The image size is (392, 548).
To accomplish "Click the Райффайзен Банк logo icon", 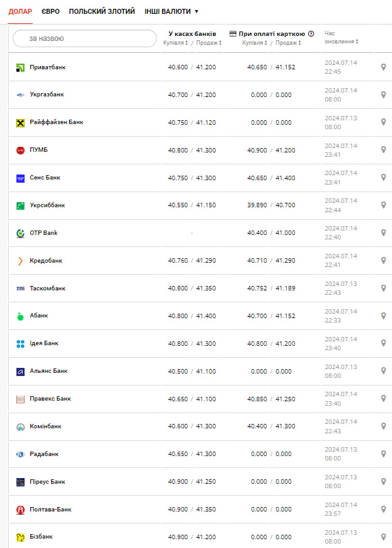I will pyautogui.click(x=20, y=122).
